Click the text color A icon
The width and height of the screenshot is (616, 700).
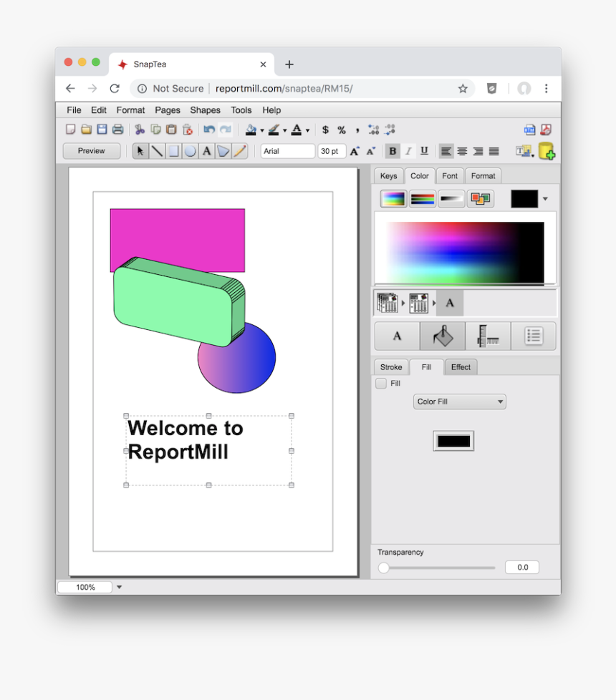pos(296,130)
